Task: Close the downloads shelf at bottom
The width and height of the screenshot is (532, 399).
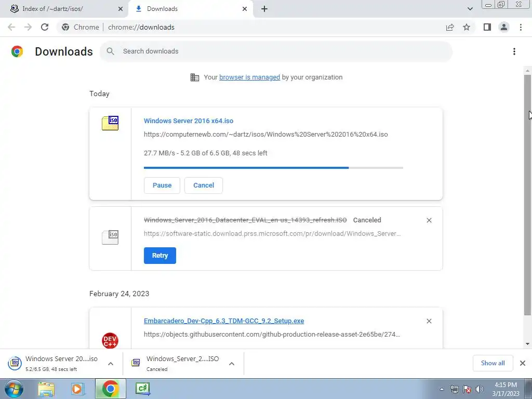Action: click(523, 363)
